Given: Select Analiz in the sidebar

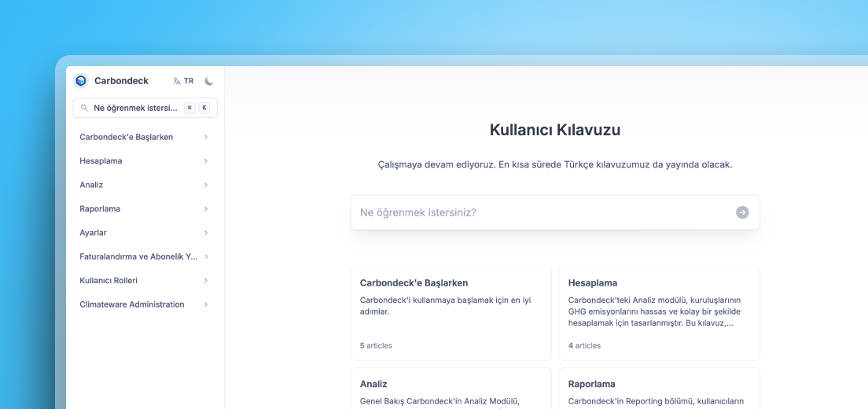Looking at the screenshot, I should coord(91,184).
